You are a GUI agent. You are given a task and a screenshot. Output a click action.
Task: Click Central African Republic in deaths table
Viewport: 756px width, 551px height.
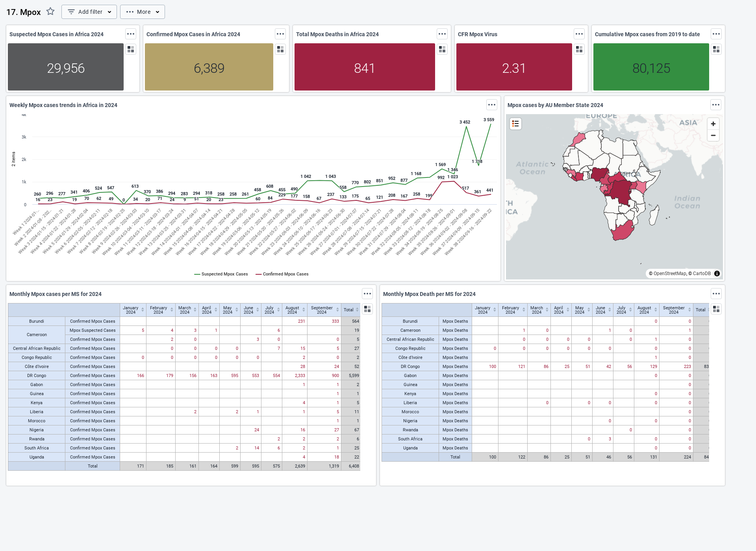click(410, 339)
